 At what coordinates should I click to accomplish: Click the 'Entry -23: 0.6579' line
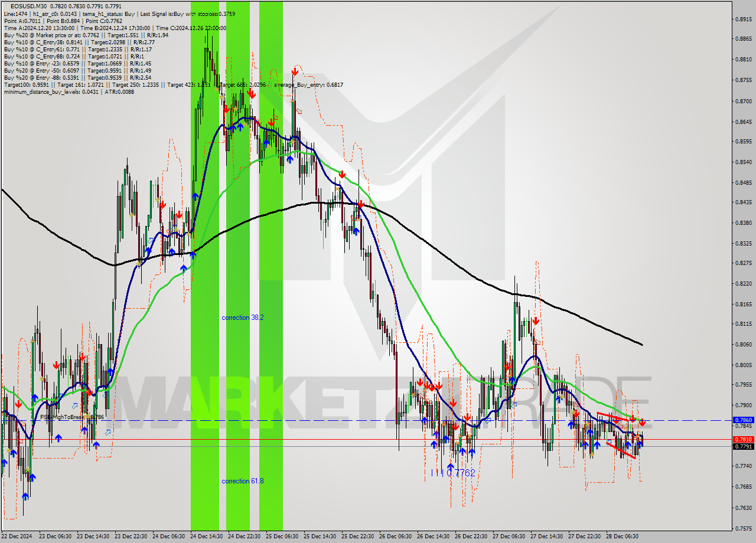(77, 63)
